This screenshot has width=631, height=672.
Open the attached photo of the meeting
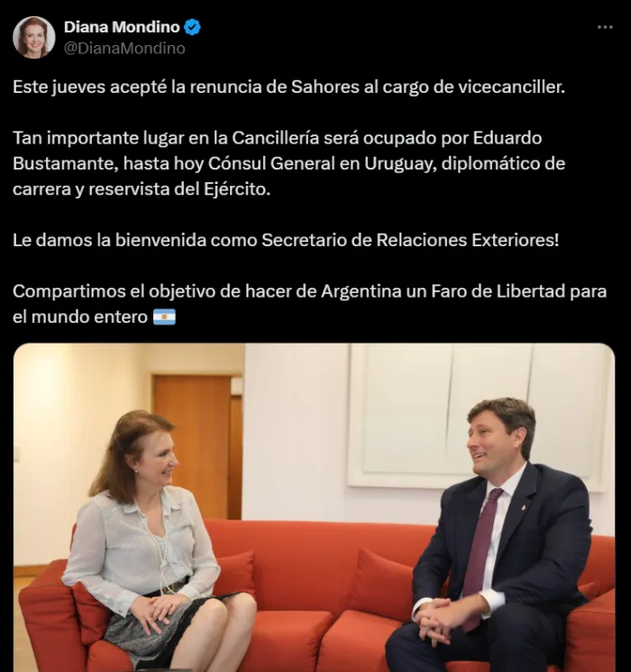pyautogui.click(x=314, y=508)
